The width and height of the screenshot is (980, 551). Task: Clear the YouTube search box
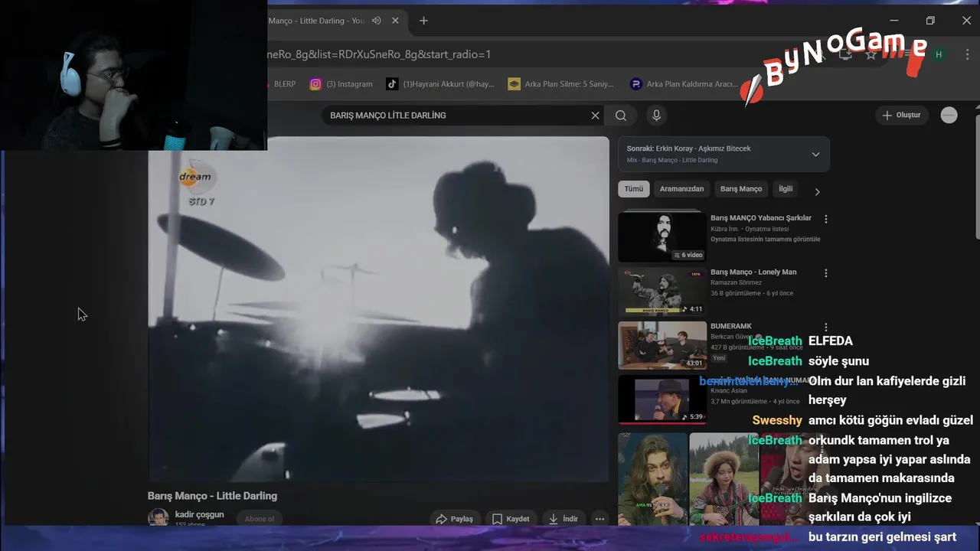(595, 116)
